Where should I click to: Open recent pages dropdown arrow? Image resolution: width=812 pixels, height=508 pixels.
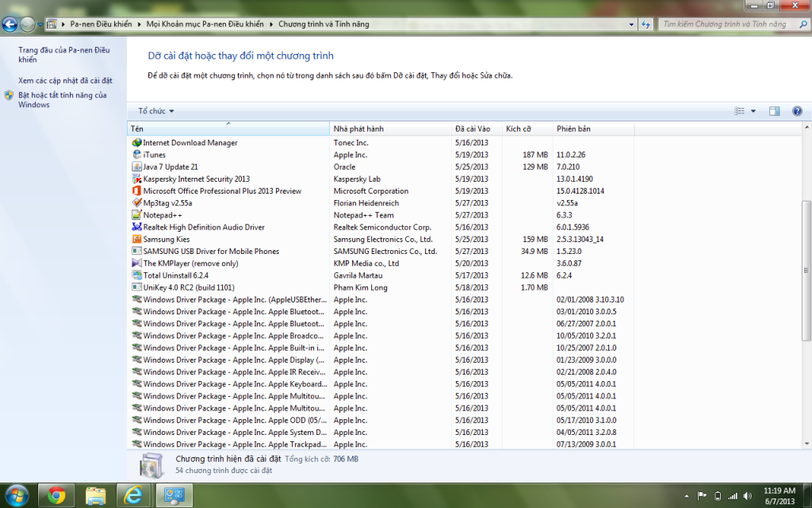point(40,25)
